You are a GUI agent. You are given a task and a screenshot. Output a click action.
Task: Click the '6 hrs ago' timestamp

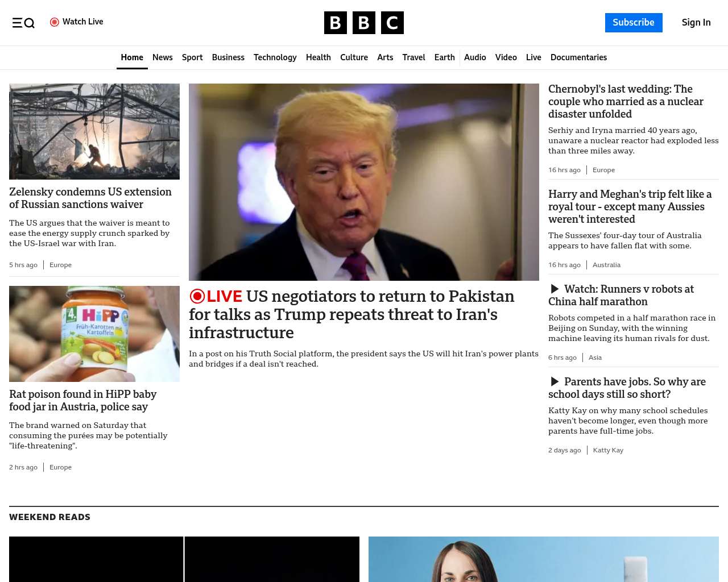click(x=562, y=357)
